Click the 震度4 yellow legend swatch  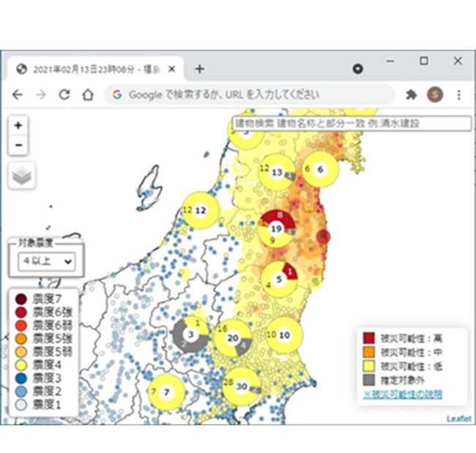21,365
